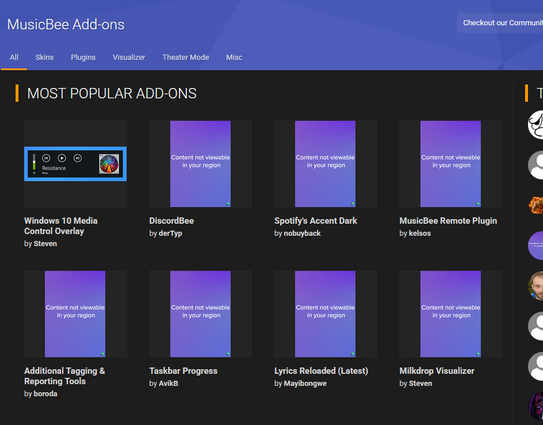Image resolution: width=543 pixels, height=425 pixels.
Task: Select the Misc tab
Action: [234, 57]
